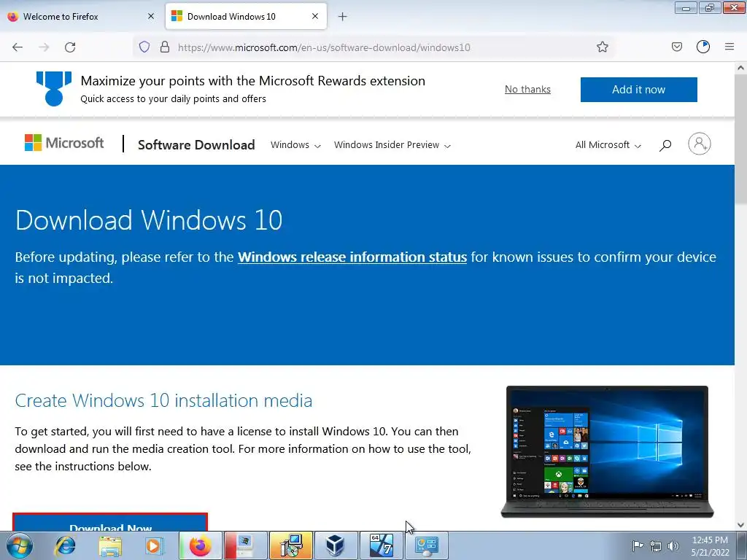Image resolution: width=747 pixels, height=560 pixels.
Task: Launch Internet Explorer from the taskbar
Action: tap(65, 545)
